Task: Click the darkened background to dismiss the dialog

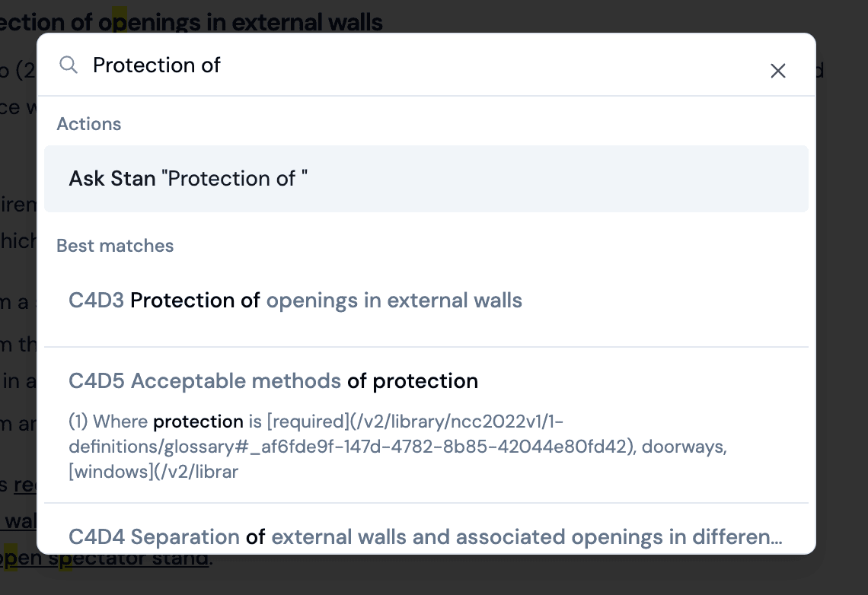Action: tap(841, 304)
